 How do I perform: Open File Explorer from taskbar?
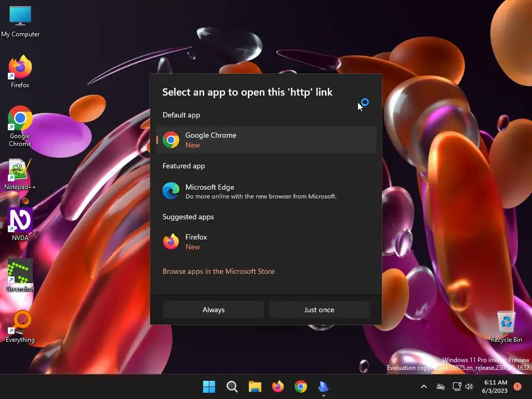pyautogui.click(x=255, y=387)
